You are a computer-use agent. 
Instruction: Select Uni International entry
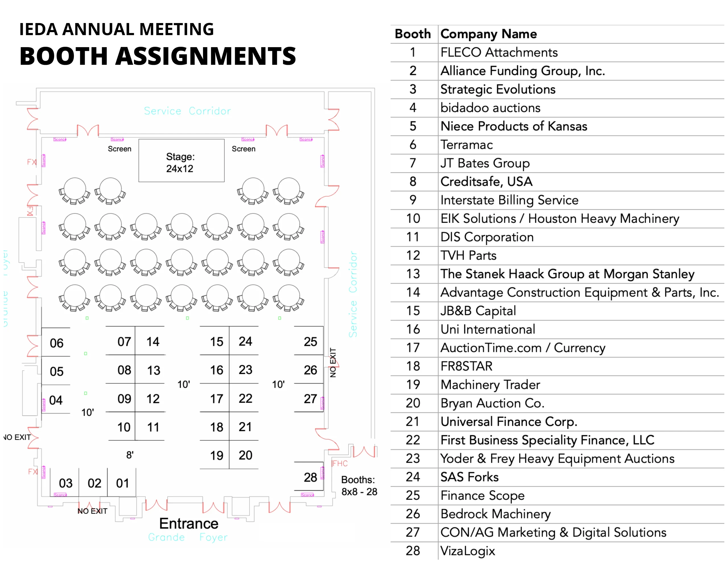(488, 329)
